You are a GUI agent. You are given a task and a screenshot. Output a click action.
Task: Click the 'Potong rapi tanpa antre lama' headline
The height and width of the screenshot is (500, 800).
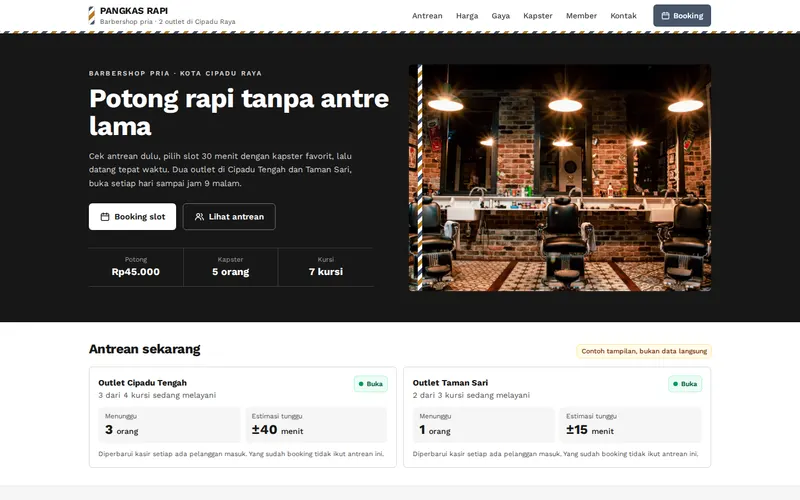coord(239,112)
